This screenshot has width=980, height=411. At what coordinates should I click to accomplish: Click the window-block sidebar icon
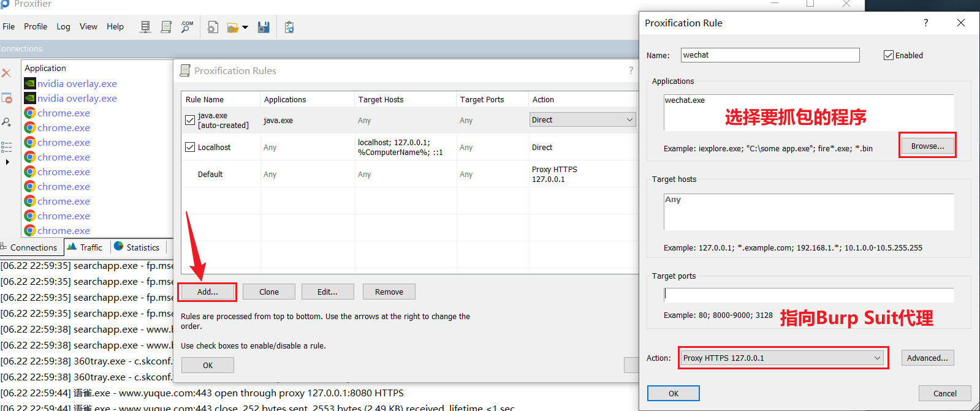click(7, 98)
